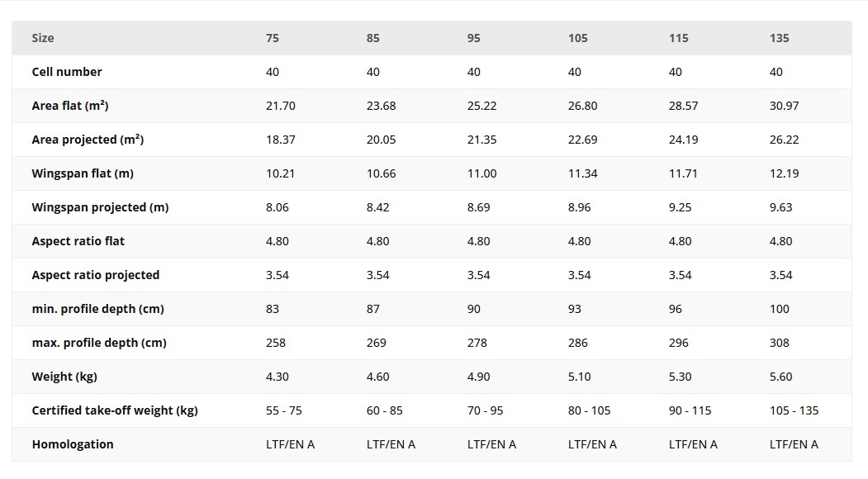Click the Homologation row label
The image size is (868, 479).
click(73, 444)
